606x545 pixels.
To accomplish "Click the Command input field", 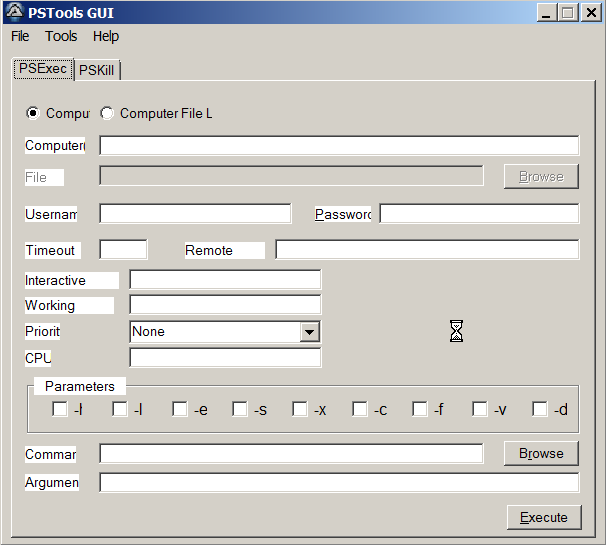I will click(x=291, y=453).
